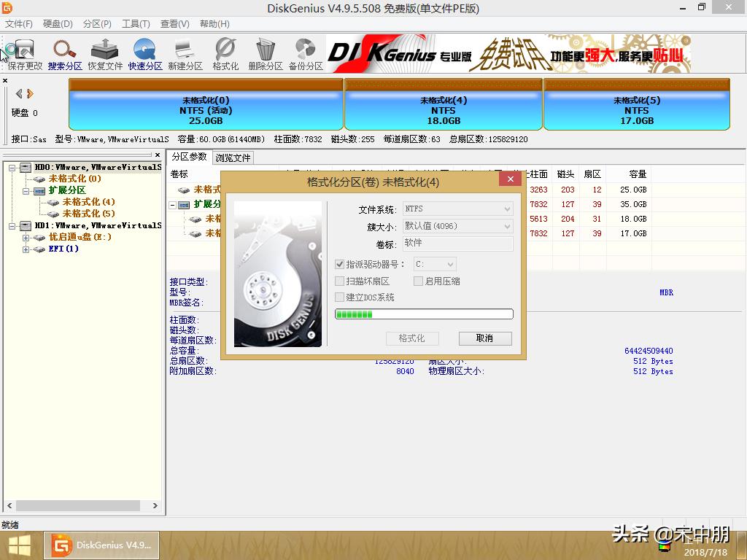Enable the 扫描坏扇区 option
This screenshot has height=560, width=747.
(x=339, y=281)
